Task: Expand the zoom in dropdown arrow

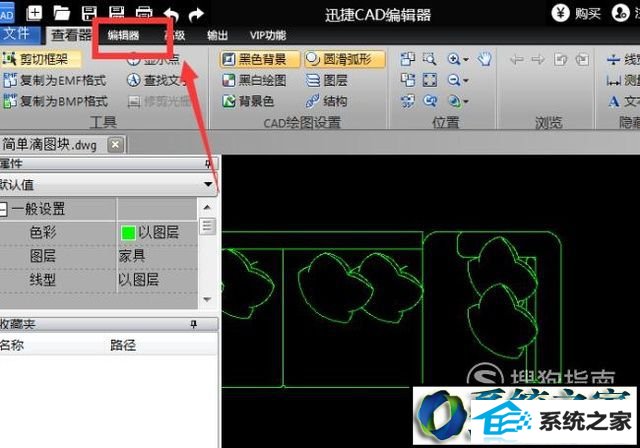Action: [x=466, y=60]
